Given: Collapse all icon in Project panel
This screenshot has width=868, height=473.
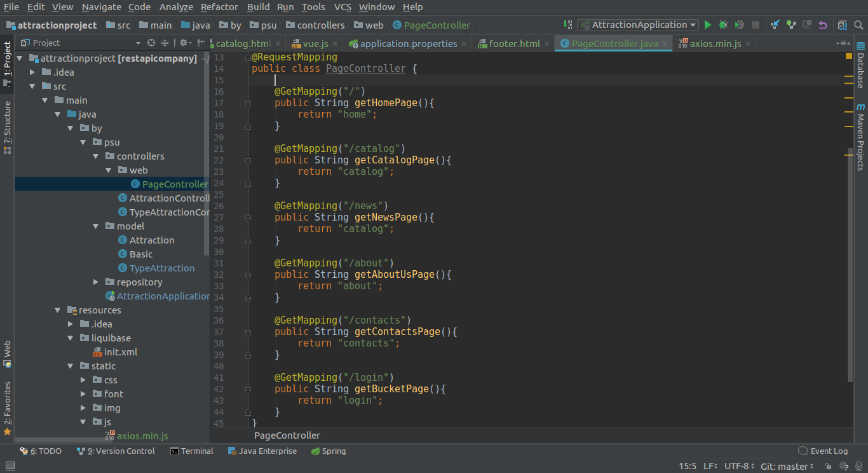Looking at the screenshot, I should pyautogui.click(x=165, y=43).
